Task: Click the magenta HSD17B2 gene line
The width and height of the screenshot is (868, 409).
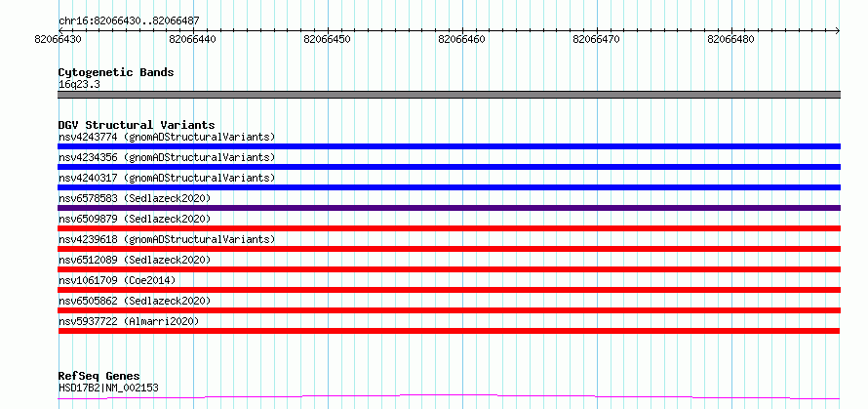Action: point(449,397)
